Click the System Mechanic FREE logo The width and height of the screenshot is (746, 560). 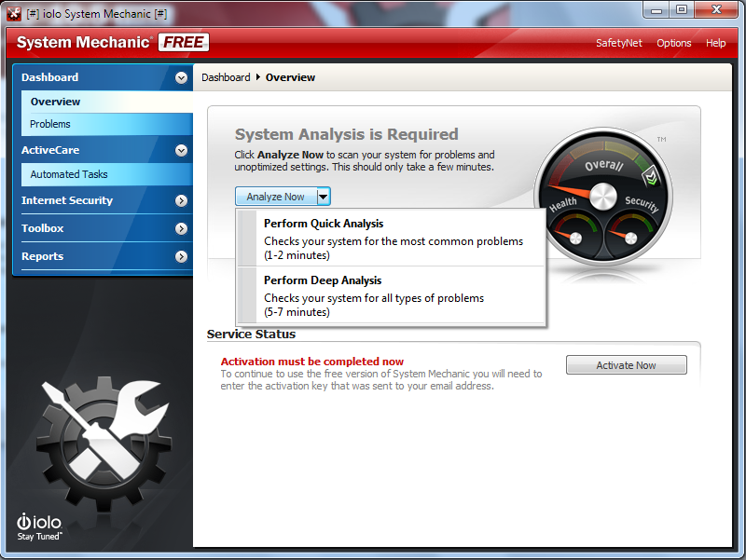tap(113, 42)
